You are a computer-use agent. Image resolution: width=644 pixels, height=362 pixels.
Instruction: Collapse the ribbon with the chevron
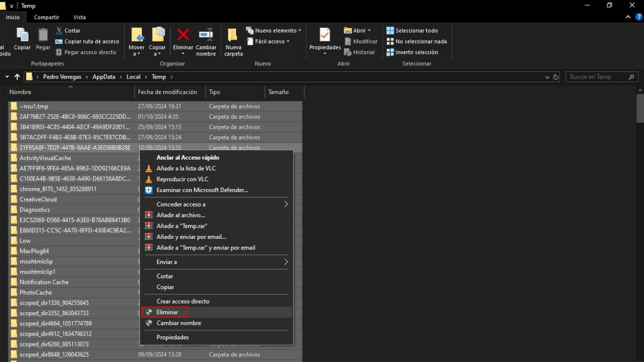628,17
